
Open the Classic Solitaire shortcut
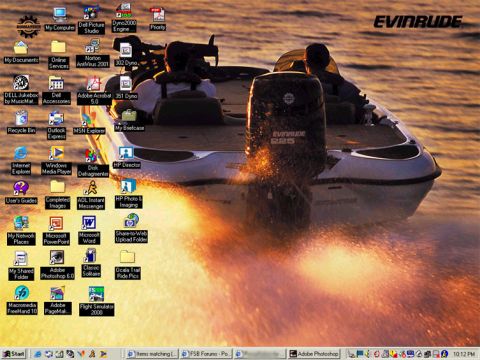(91, 263)
